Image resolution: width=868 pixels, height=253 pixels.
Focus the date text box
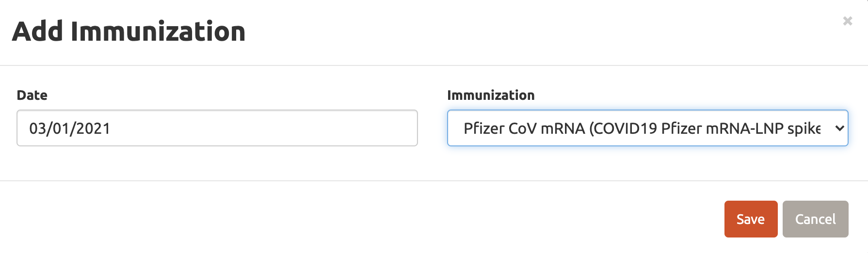(217, 128)
